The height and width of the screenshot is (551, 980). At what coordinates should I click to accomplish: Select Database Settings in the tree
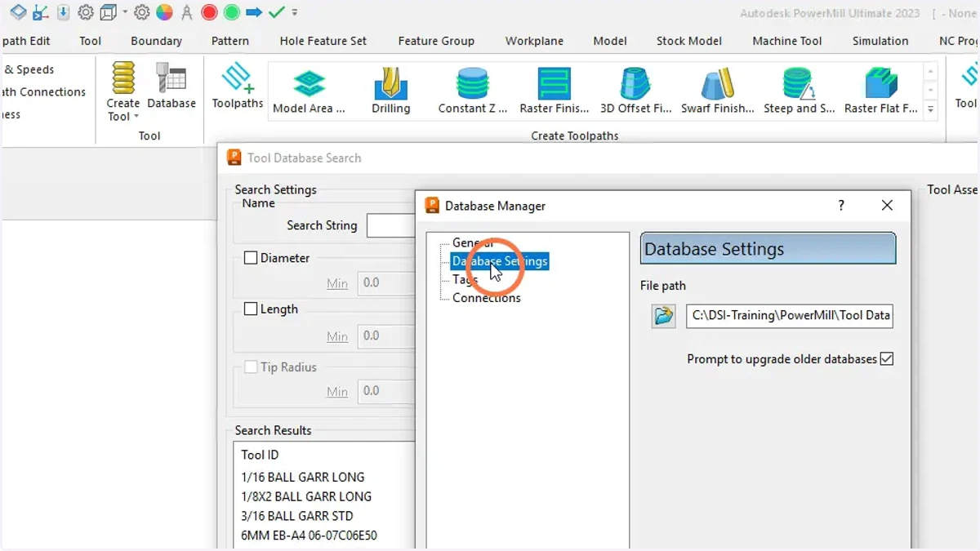tap(500, 261)
